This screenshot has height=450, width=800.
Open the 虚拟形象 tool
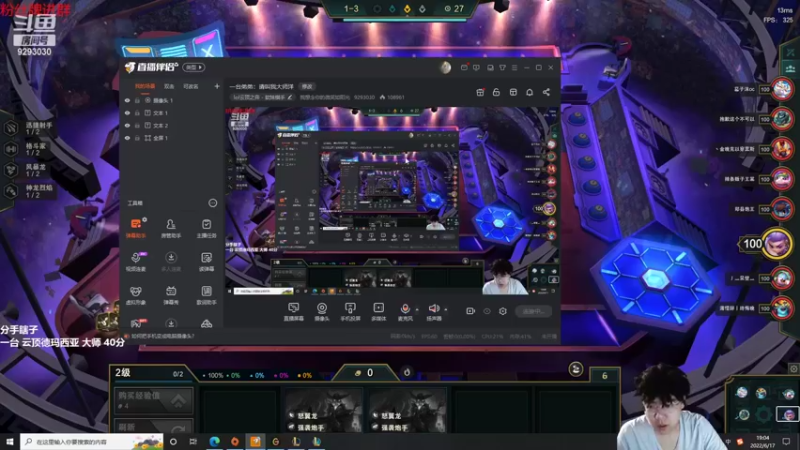click(x=136, y=295)
